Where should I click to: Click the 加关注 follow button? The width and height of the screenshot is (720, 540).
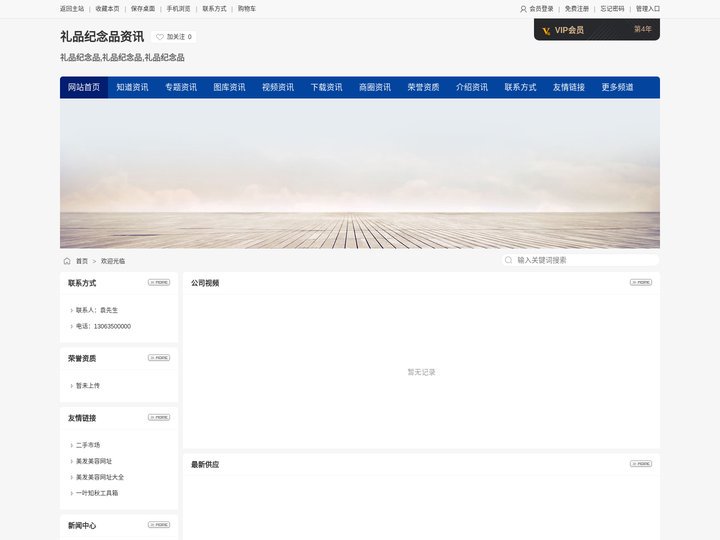[174, 37]
